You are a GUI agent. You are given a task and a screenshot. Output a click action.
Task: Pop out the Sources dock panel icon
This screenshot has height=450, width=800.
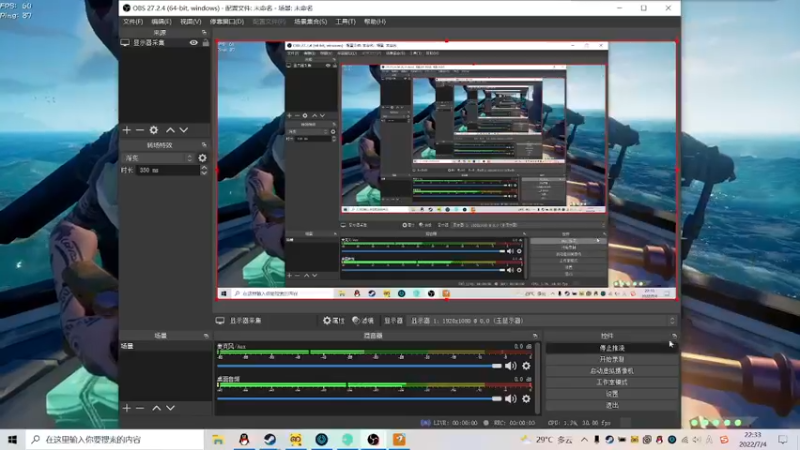pos(204,32)
